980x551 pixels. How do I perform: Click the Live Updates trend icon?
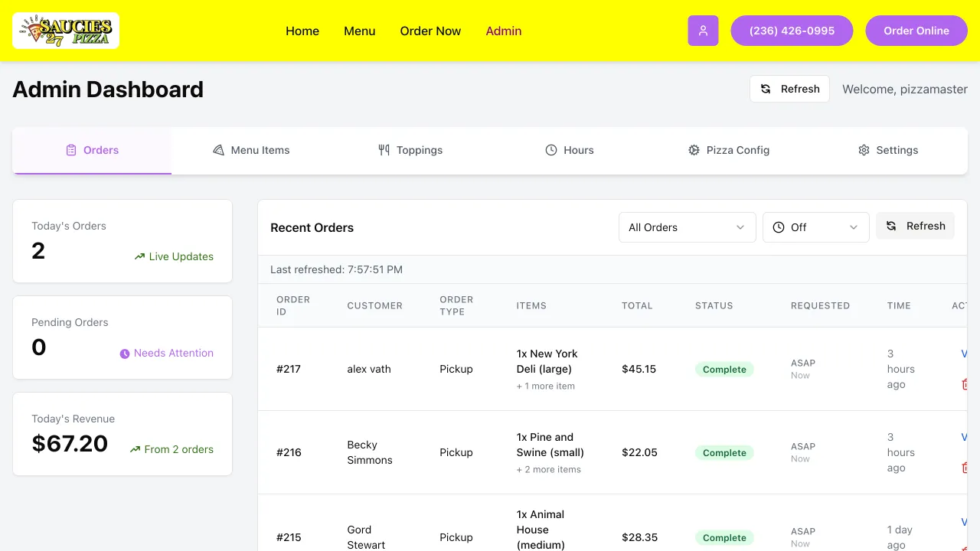coord(139,257)
